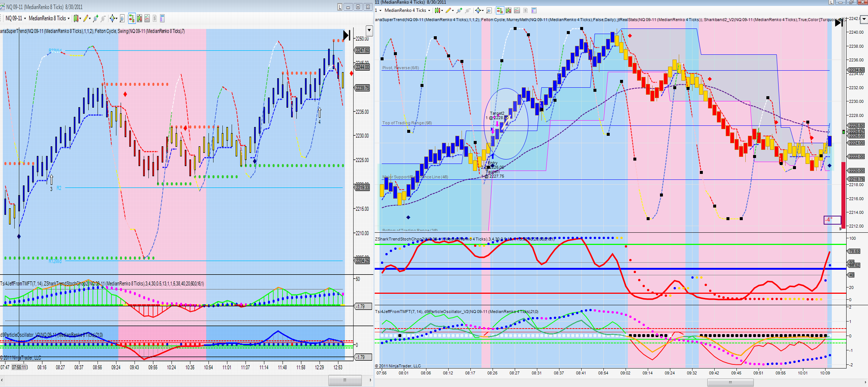Zoom in on the 4 Ticks chart
The height and width of the screenshot is (387, 868).
coord(459,10)
